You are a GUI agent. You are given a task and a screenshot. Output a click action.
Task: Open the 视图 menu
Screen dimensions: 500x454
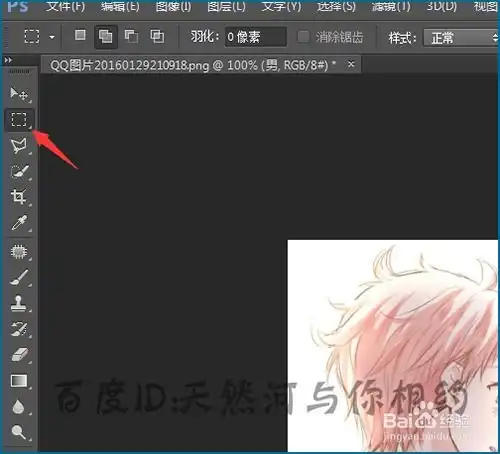(x=486, y=6)
